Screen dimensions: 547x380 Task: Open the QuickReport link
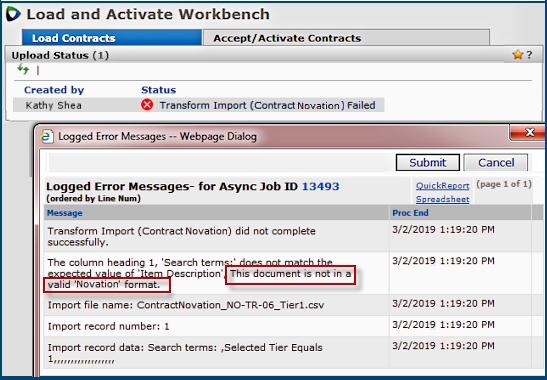point(442,186)
